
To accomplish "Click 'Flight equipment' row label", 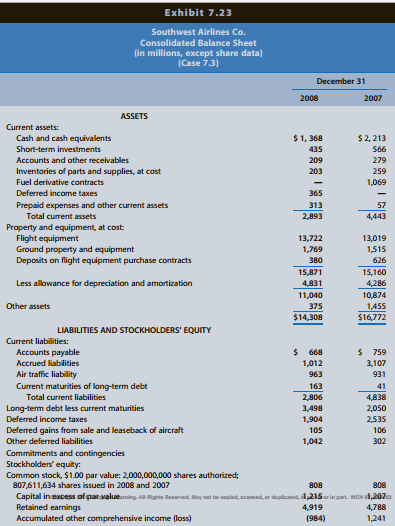I will point(47,239).
